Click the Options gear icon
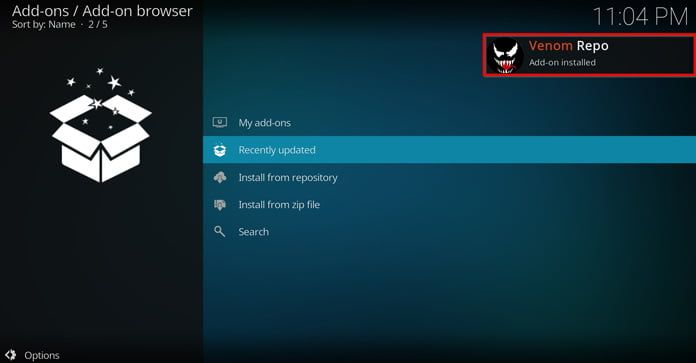 pos(11,355)
